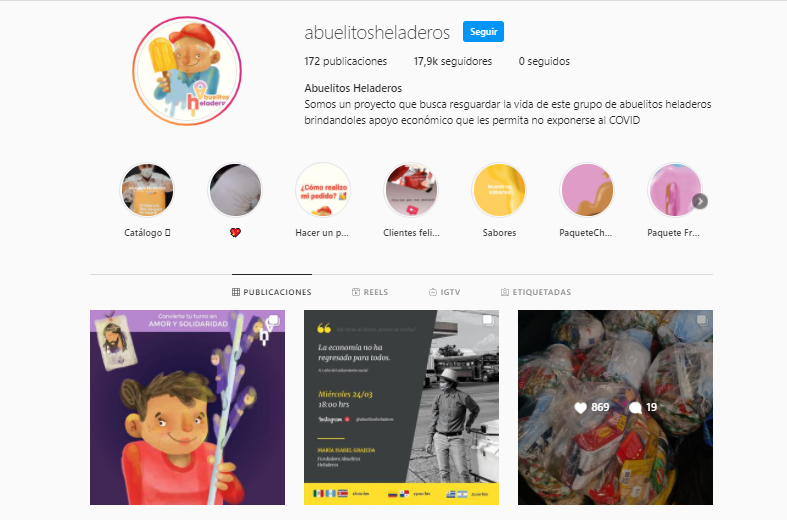Open the heart emoji story highlight
The image size is (787, 520).
[x=235, y=191]
